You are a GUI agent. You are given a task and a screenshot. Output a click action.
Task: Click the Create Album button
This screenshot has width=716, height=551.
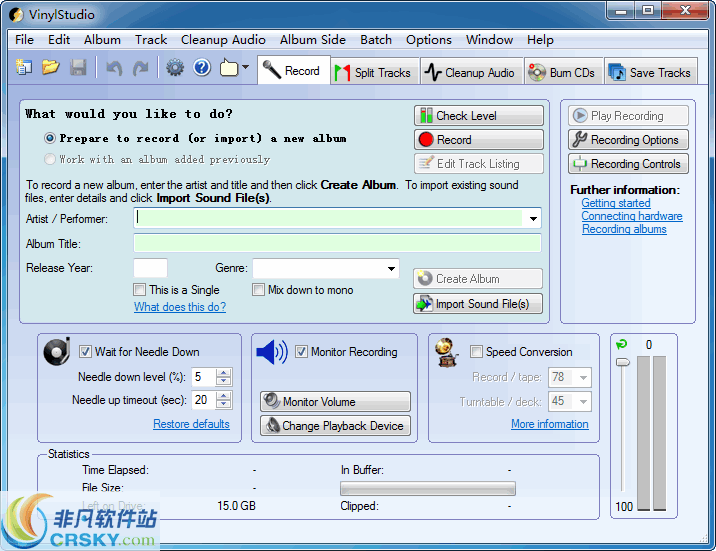click(478, 278)
